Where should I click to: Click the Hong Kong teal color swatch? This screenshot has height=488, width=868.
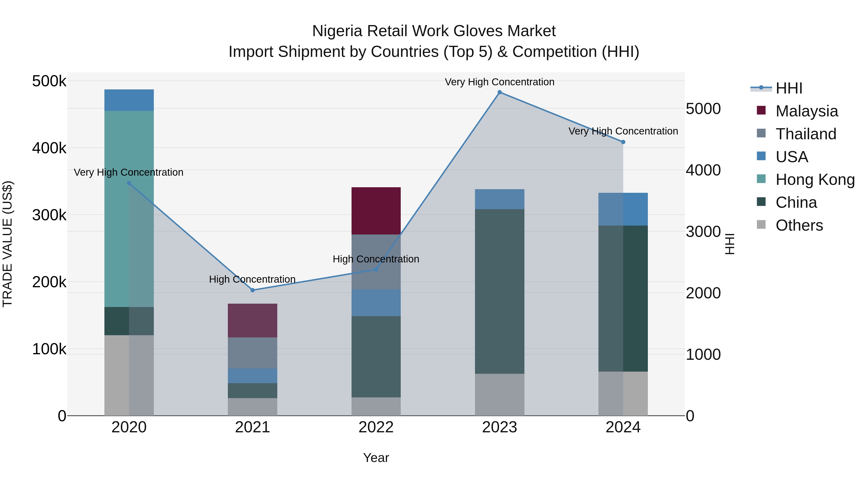click(761, 179)
